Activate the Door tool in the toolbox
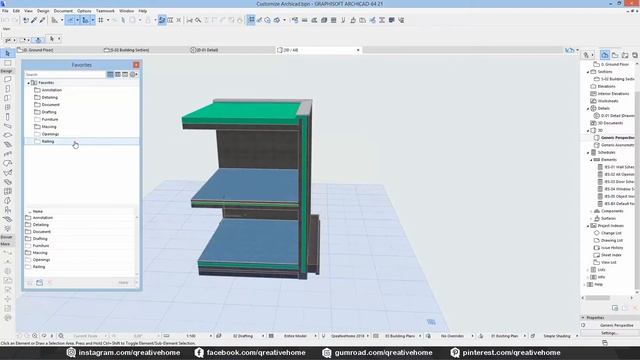 [7, 89]
